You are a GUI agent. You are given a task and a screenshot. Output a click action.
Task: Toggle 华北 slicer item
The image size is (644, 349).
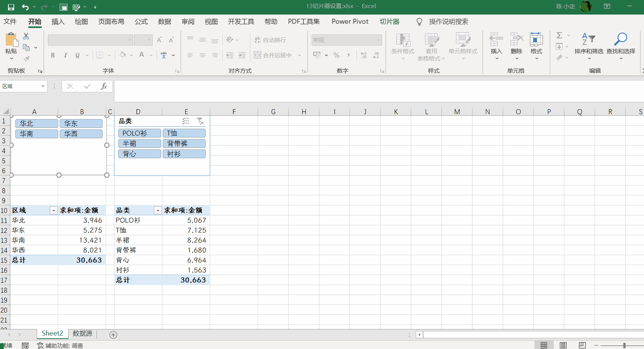[37, 123]
